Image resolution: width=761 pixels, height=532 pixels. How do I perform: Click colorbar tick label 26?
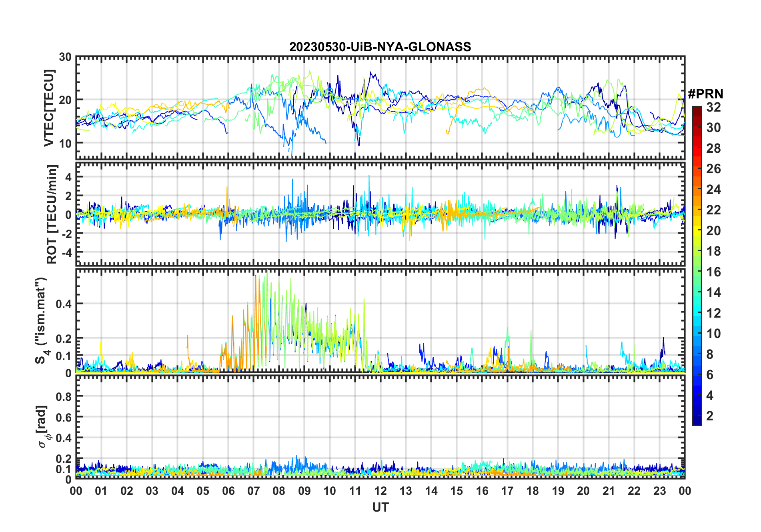click(713, 169)
